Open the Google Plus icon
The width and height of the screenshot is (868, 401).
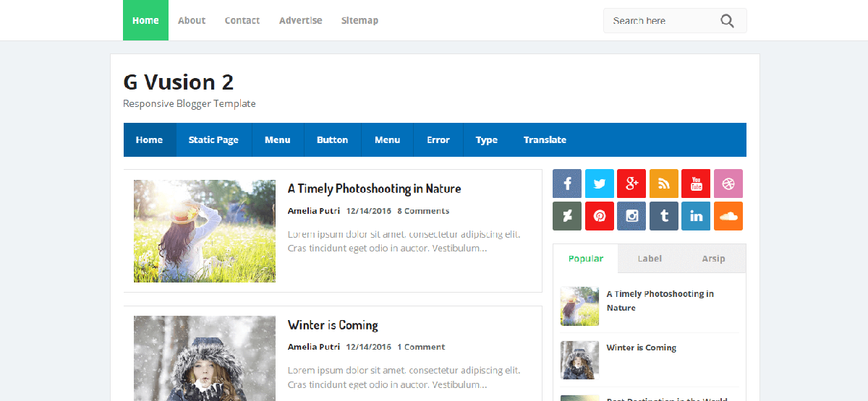[631, 184]
